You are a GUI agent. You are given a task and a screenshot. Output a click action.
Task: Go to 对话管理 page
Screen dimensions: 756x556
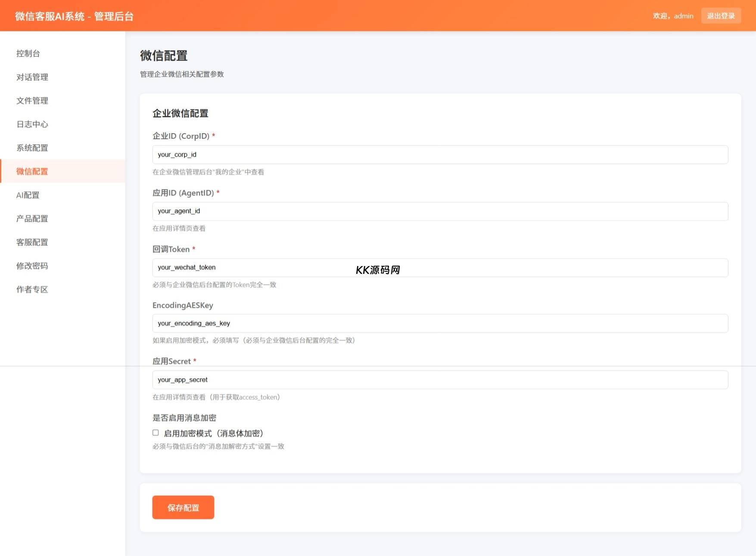32,77
